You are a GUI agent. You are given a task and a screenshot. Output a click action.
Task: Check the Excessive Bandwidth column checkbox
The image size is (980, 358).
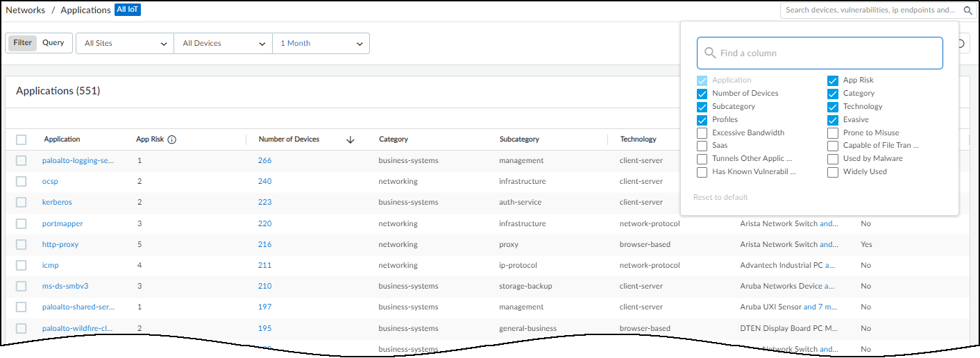(702, 133)
